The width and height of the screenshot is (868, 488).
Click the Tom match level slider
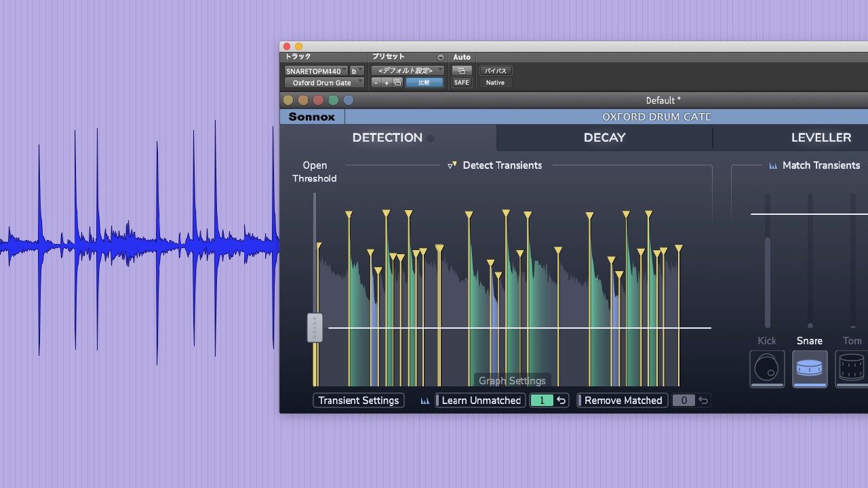[852, 261]
